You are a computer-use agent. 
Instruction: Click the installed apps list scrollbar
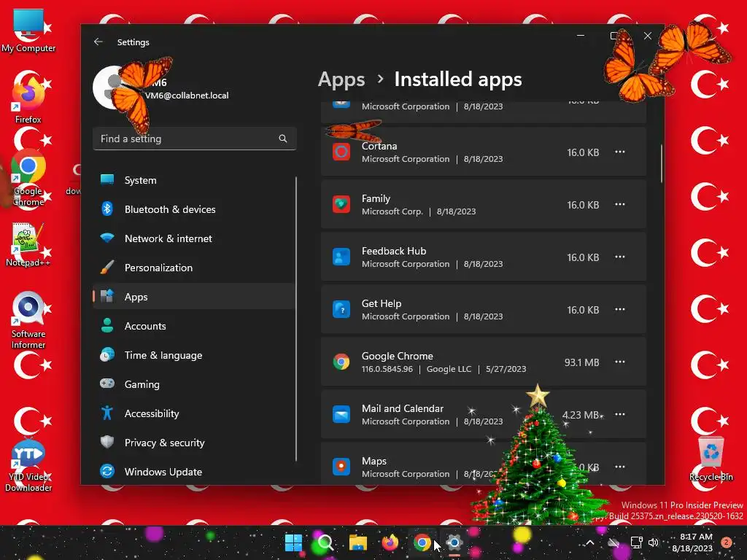click(661, 163)
